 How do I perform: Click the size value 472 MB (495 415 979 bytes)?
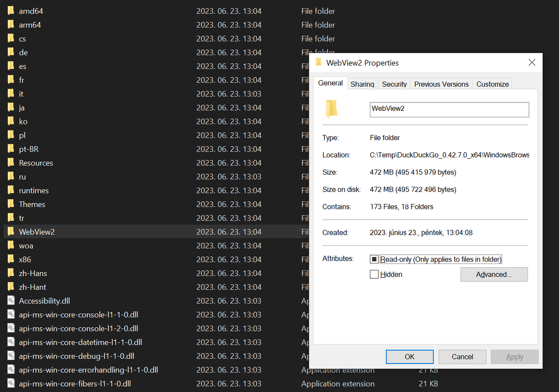[413, 172]
